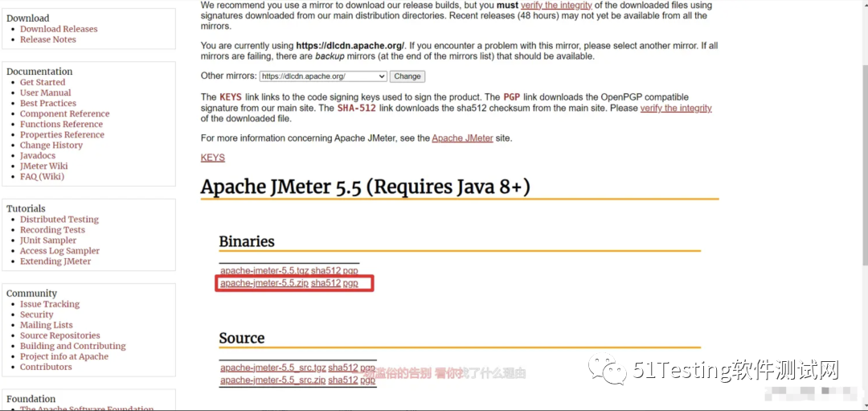
Task: Click the Documentation sidebar heading
Action: click(39, 72)
